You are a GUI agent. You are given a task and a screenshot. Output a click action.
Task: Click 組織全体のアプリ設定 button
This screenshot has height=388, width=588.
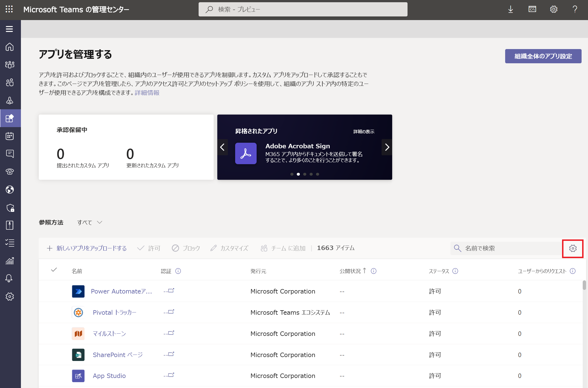[x=543, y=56]
